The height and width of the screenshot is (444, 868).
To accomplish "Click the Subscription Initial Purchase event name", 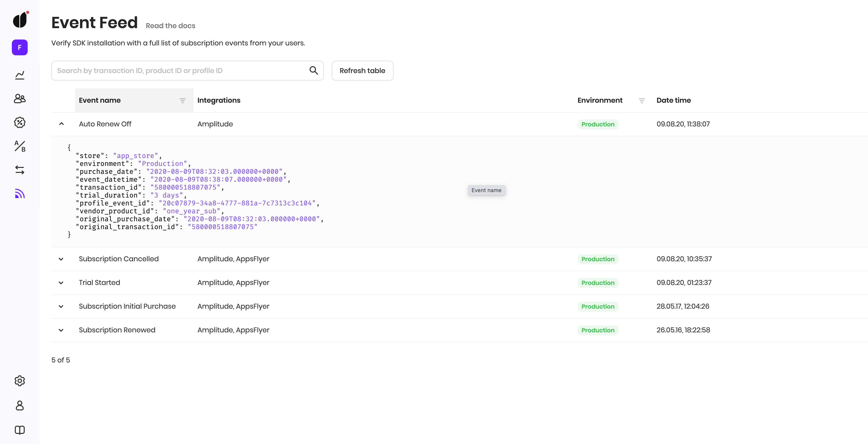I will tap(127, 306).
